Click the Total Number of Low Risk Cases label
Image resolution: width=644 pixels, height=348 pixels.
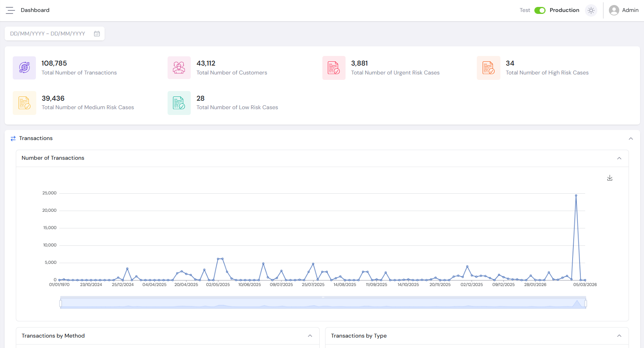pos(237,107)
